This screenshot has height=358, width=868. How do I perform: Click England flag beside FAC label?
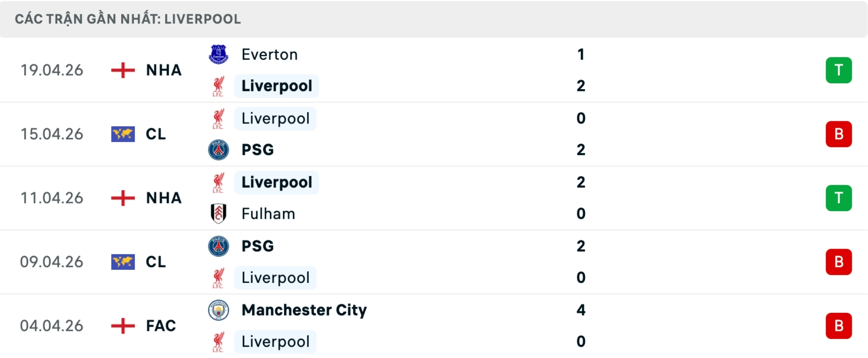123,325
